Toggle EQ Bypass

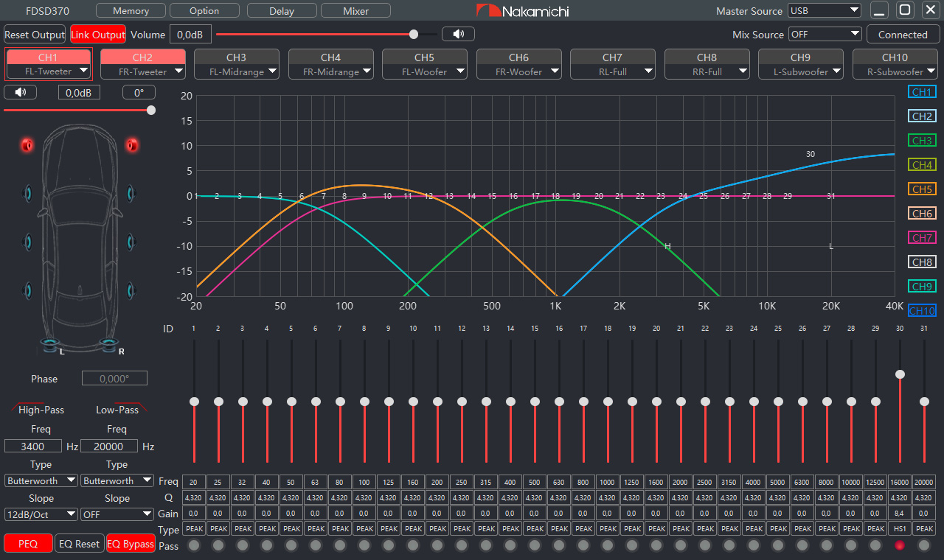[131, 544]
